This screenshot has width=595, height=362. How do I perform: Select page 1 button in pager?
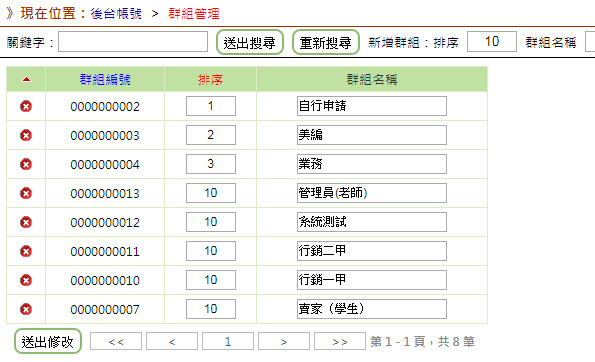[228, 341]
